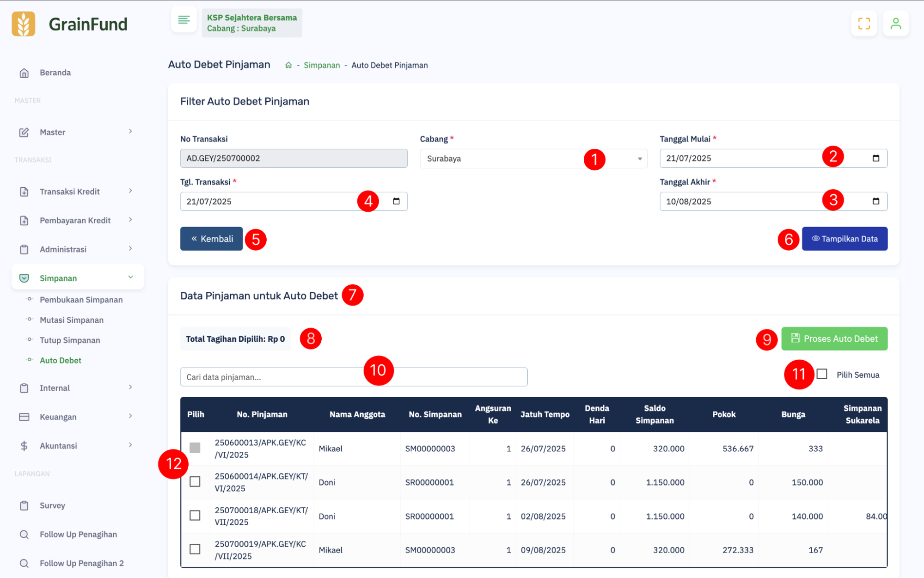Open calendar picker for Tanggal Akhir

(875, 201)
